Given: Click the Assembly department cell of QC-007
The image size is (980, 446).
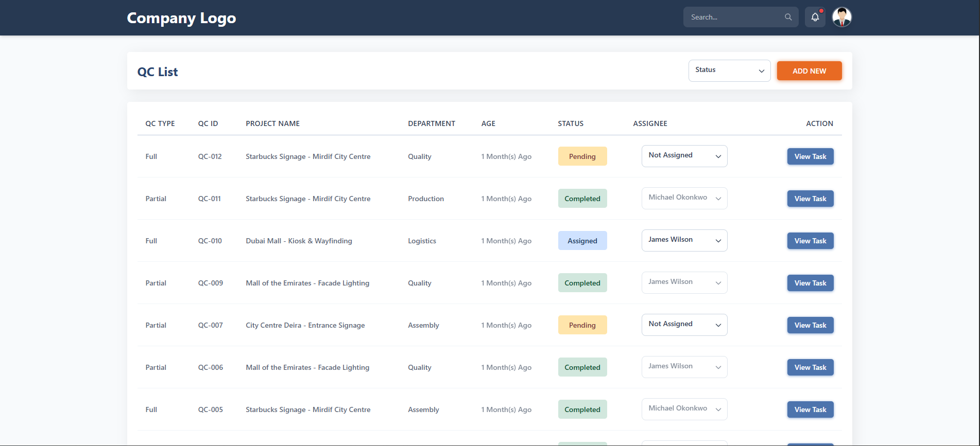Looking at the screenshot, I should (x=423, y=325).
